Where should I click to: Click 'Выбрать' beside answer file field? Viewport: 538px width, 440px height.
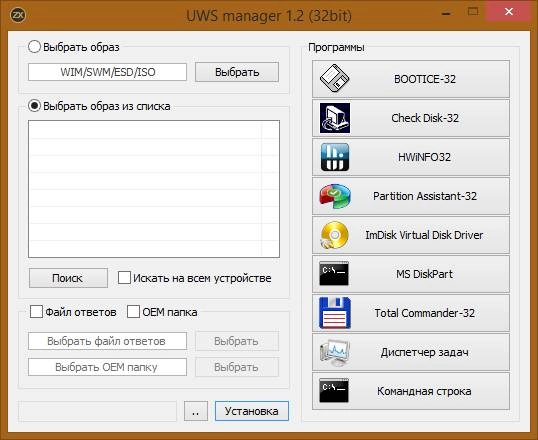(x=237, y=341)
